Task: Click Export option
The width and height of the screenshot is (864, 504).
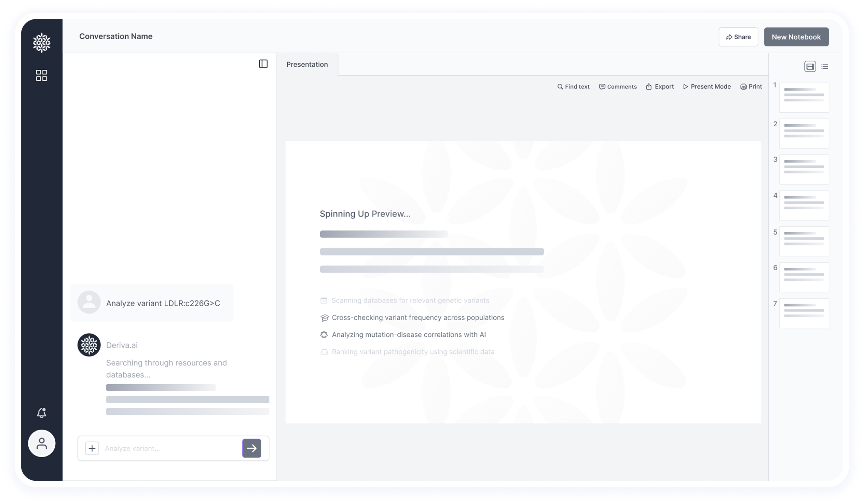Action: pyautogui.click(x=660, y=87)
